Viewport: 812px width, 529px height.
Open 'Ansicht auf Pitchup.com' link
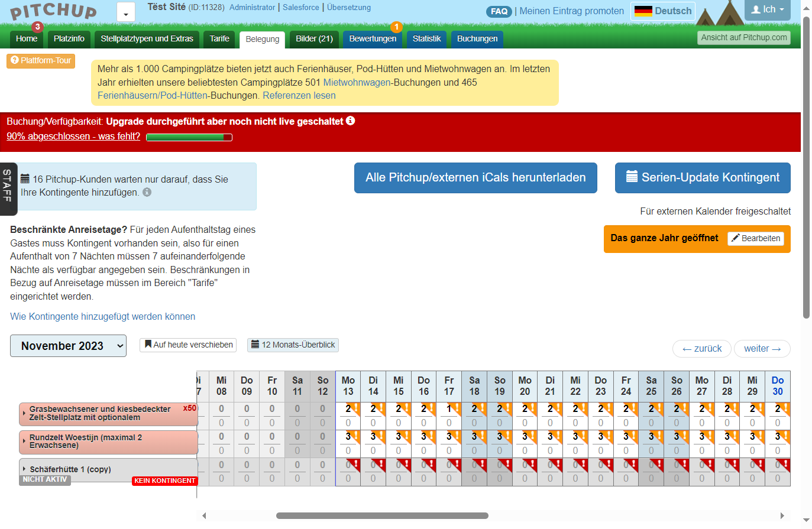[x=744, y=38]
